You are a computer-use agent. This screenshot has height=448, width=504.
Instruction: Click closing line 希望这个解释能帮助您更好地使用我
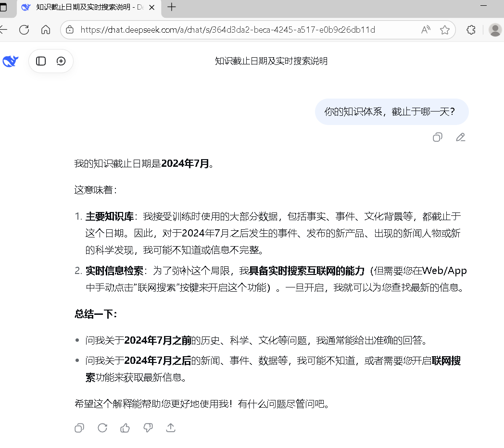[x=151, y=404]
